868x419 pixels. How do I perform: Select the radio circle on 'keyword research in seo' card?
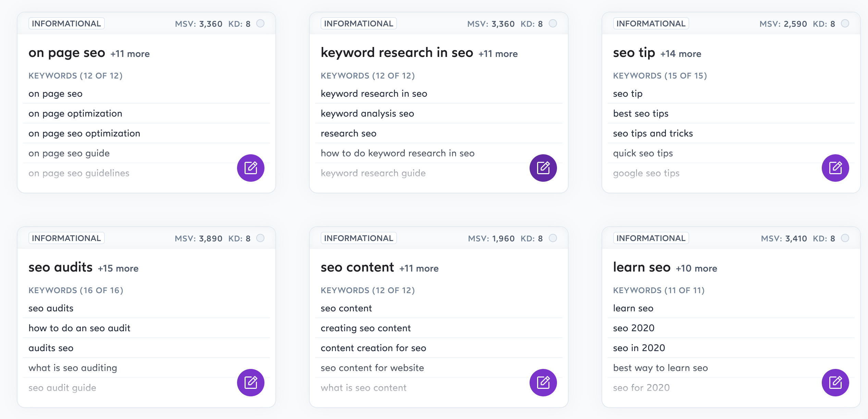553,23
